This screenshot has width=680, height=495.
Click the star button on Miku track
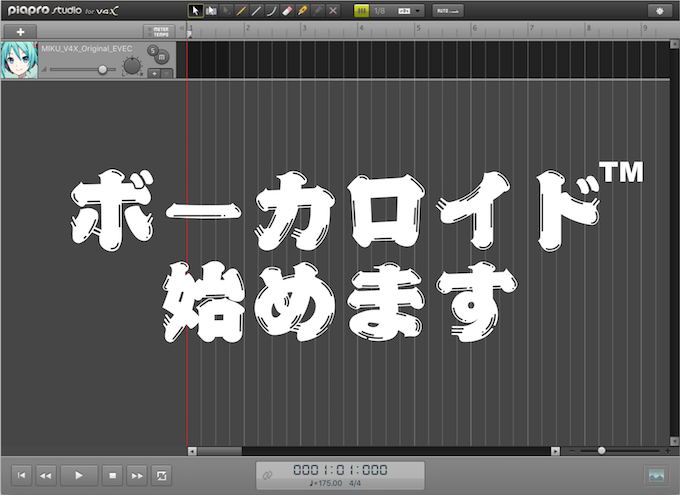click(x=154, y=74)
